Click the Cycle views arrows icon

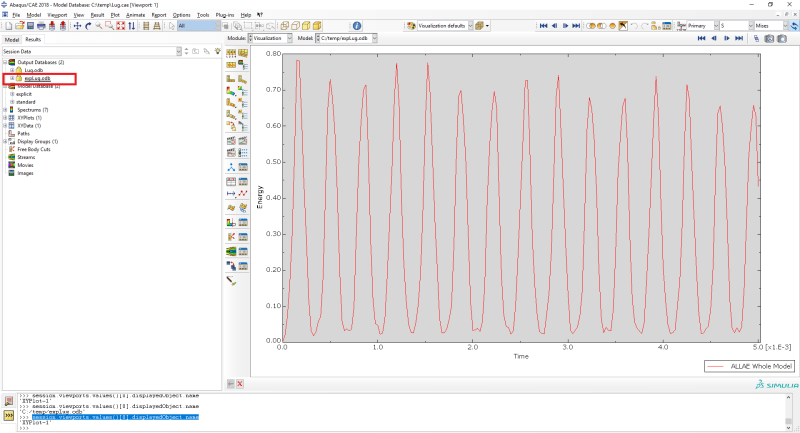click(132, 26)
